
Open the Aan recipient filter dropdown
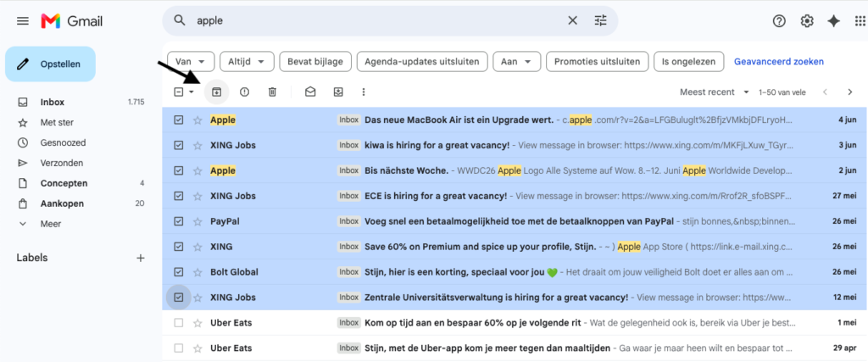(x=516, y=61)
